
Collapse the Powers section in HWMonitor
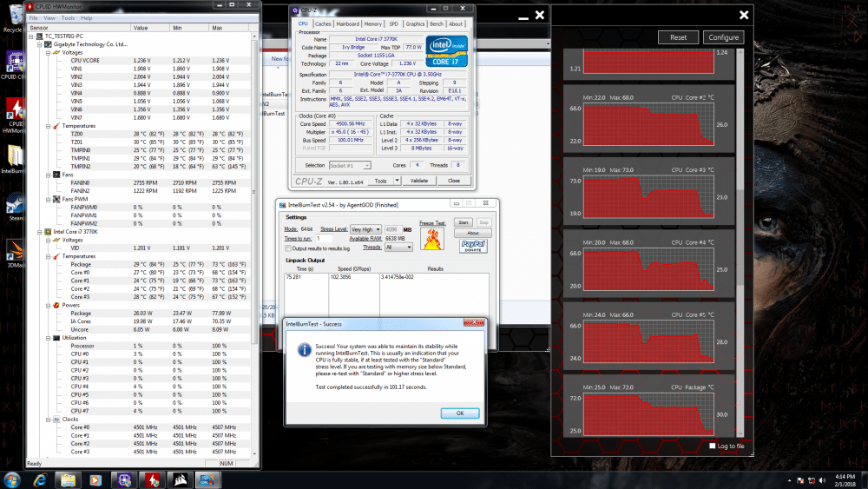click(x=48, y=305)
